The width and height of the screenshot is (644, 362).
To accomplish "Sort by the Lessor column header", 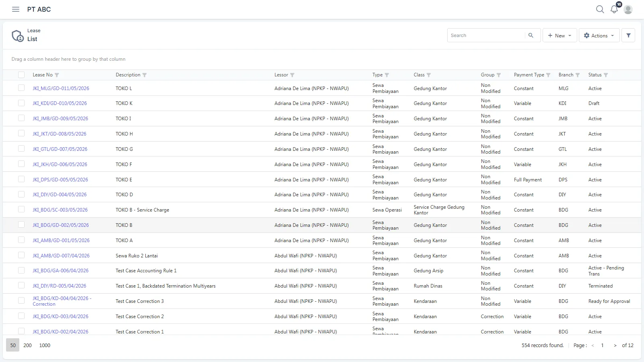I will [281, 75].
